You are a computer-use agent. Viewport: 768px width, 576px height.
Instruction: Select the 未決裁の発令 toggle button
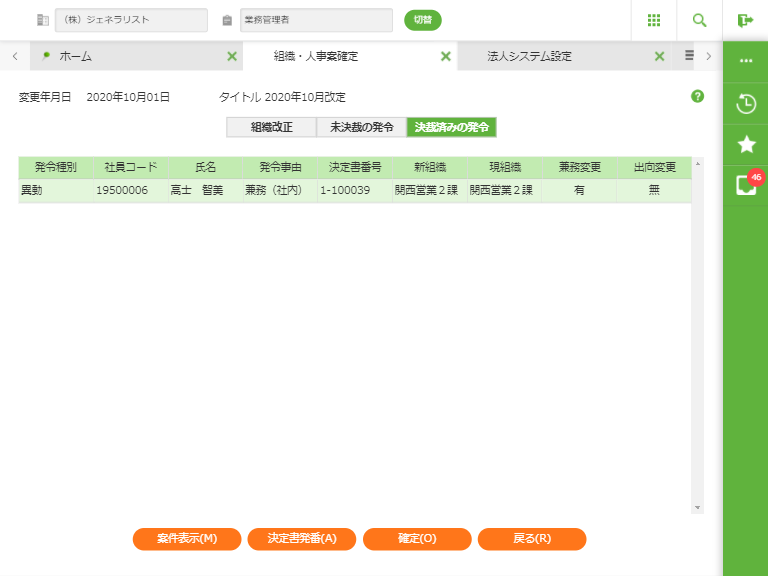361,127
